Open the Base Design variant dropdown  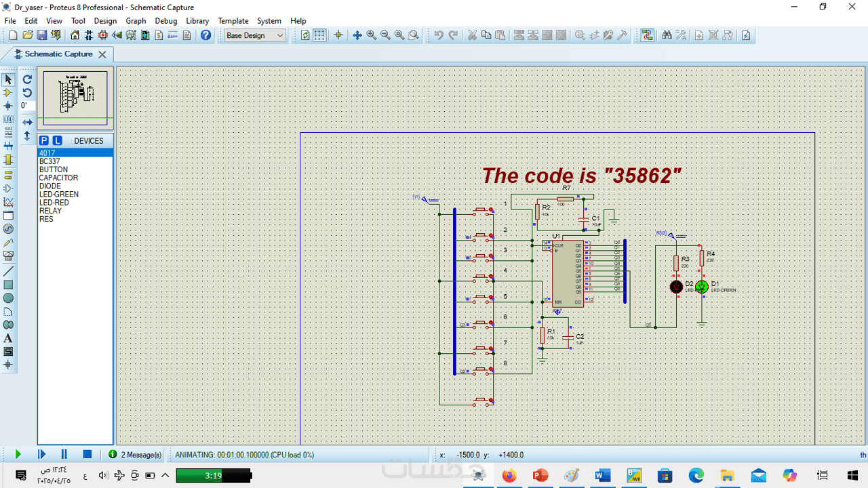(255, 35)
